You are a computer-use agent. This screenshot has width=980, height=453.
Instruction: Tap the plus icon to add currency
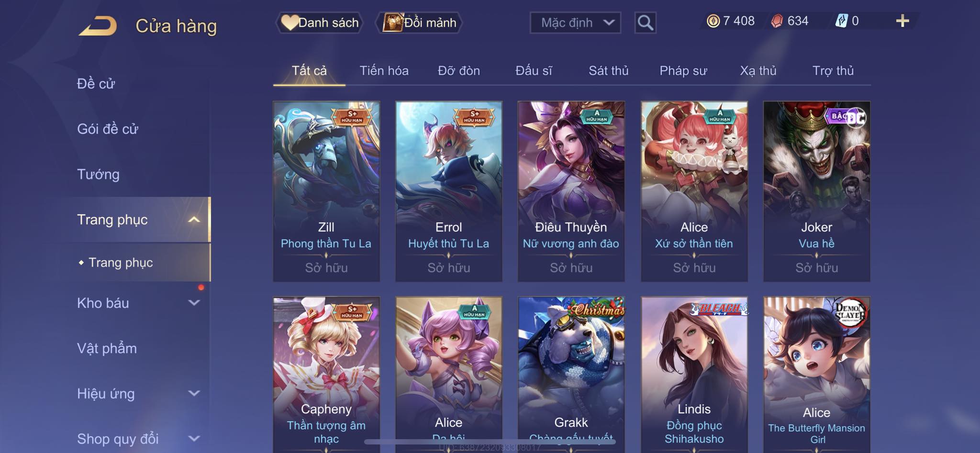tap(902, 21)
